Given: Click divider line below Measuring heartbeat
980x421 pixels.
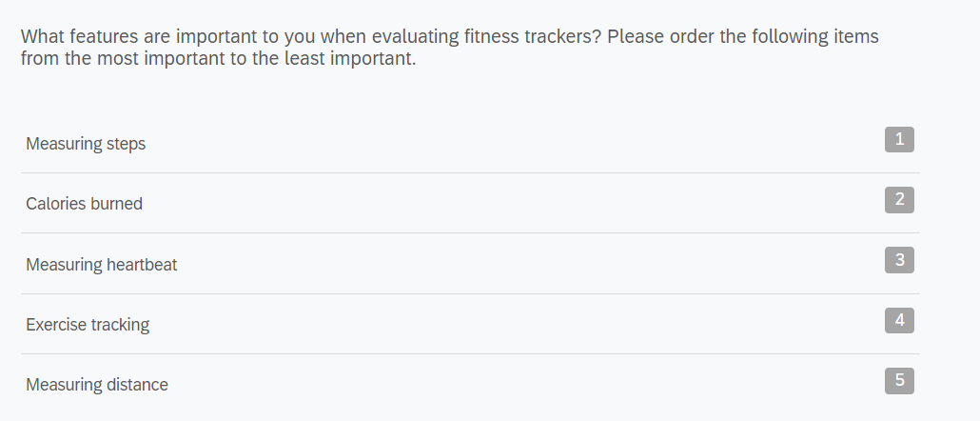Looking at the screenshot, I should click(x=470, y=293).
